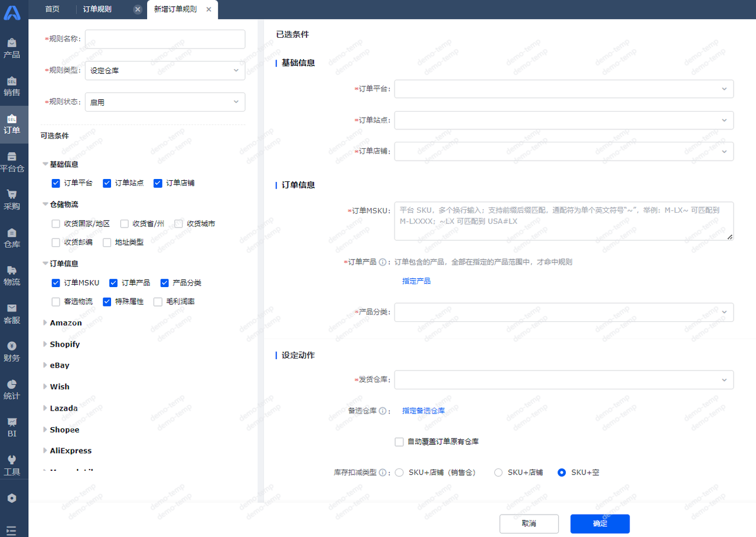756x537 pixels.
Task: Check the 收货省/州 checkbox
Action: pos(125,224)
